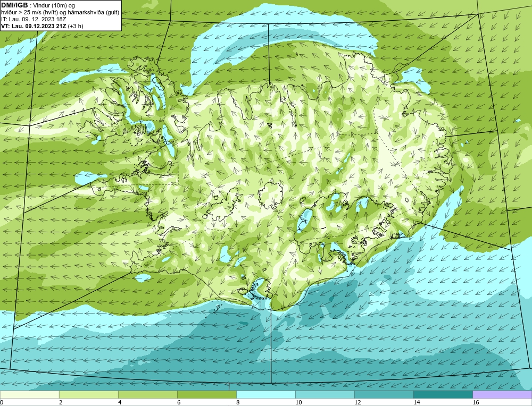Click the legend label '14'
This screenshot has height=406, width=532.
[x=417, y=402]
